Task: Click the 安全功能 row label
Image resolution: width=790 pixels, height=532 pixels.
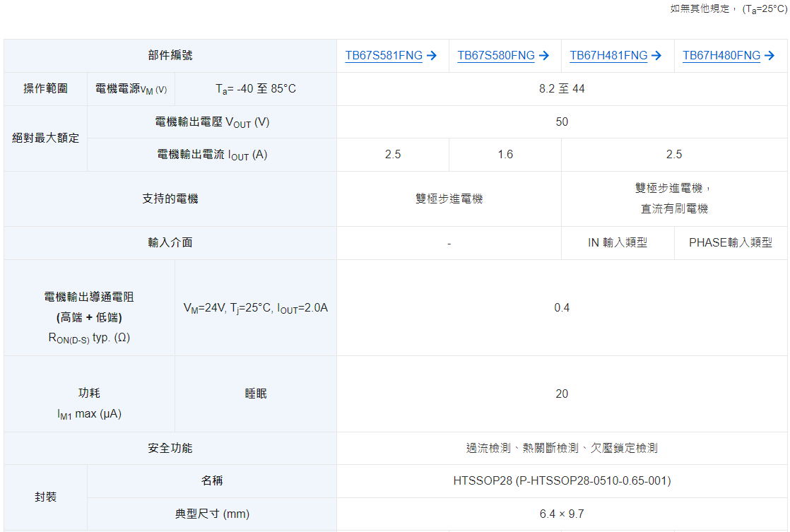Action: (170, 449)
